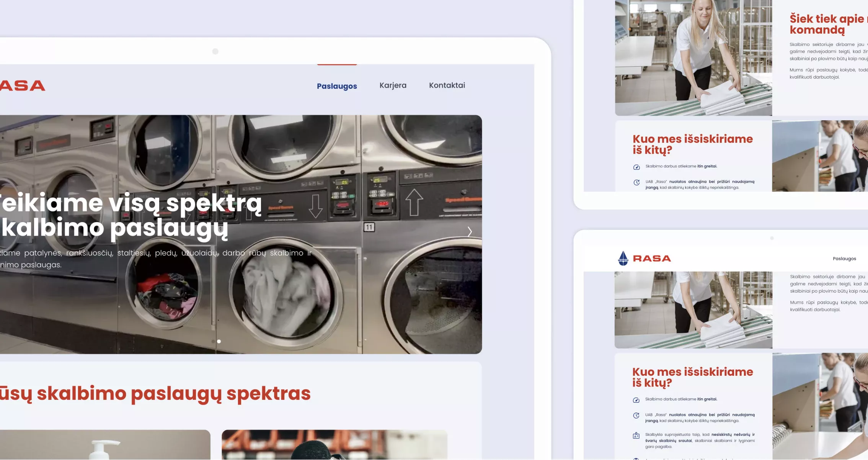This screenshot has width=868, height=460.
Task: Click the clock-refresh icon in the upper-right mockup
Action: (x=636, y=183)
